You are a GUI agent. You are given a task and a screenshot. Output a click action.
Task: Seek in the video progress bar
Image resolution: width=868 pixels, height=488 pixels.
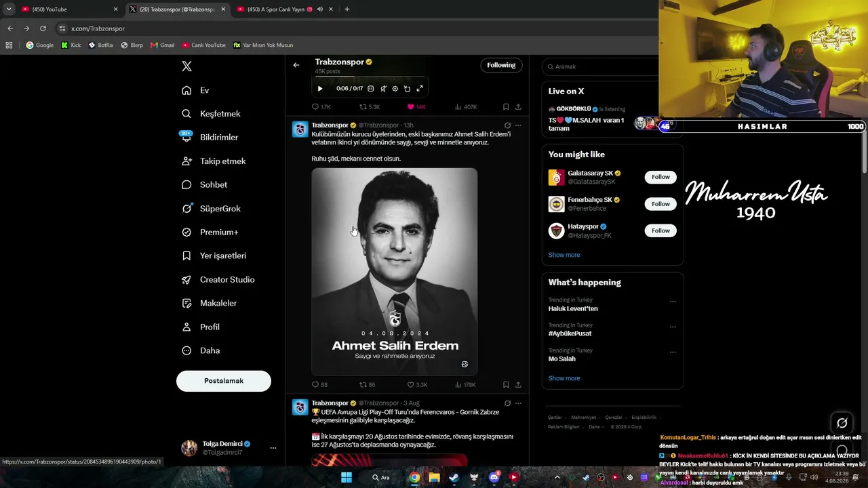point(371,77)
